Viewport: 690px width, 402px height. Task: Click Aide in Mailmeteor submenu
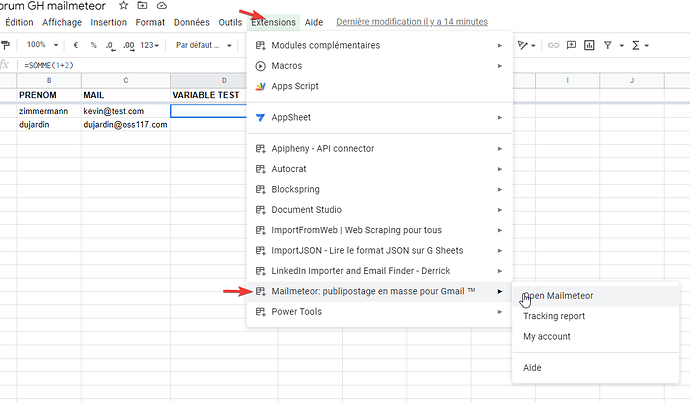596,368
